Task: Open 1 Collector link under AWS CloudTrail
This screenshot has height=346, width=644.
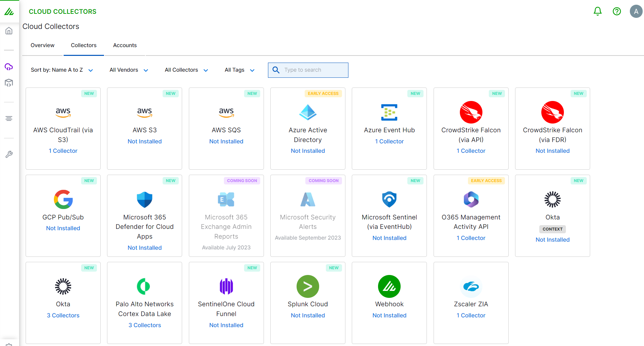Action: coord(63,151)
